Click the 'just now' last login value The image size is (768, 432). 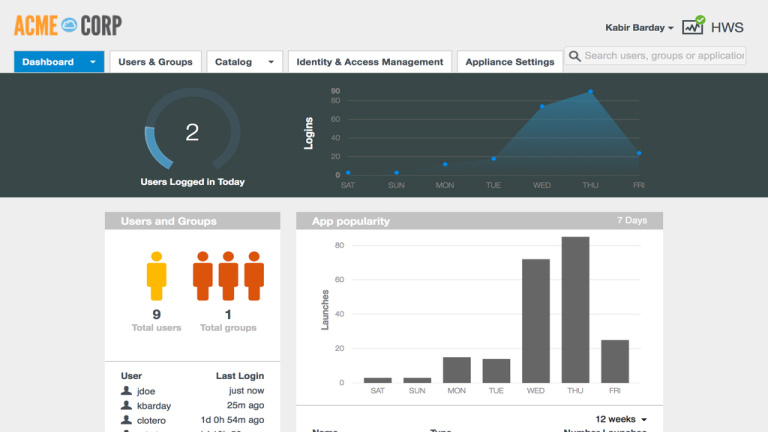tap(246, 391)
